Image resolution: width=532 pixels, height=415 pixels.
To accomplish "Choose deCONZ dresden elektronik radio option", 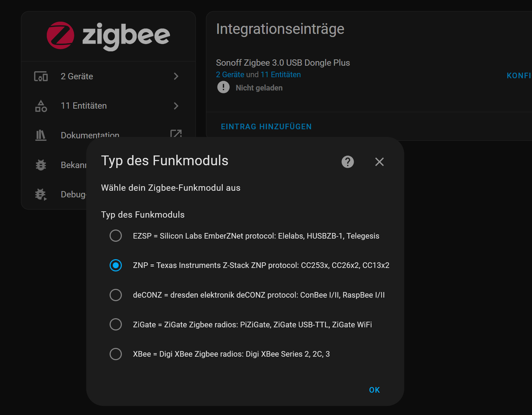I will [x=116, y=295].
